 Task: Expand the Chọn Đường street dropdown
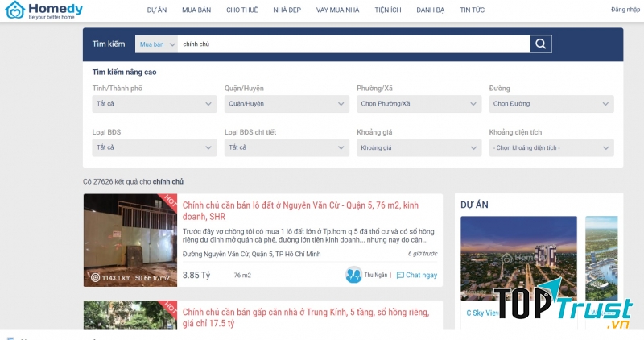[x=551, y=104]
